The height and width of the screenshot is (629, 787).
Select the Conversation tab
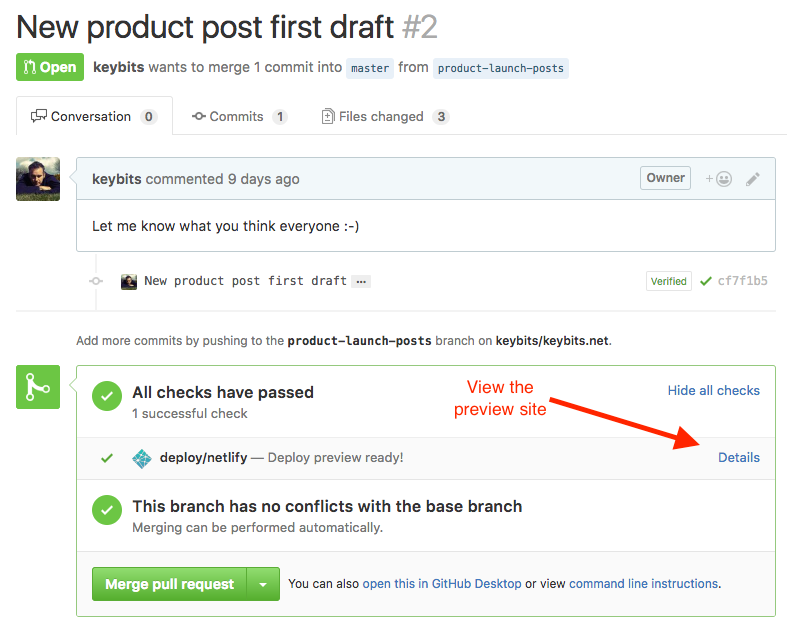pyautogui.click(x=94, y=116)
